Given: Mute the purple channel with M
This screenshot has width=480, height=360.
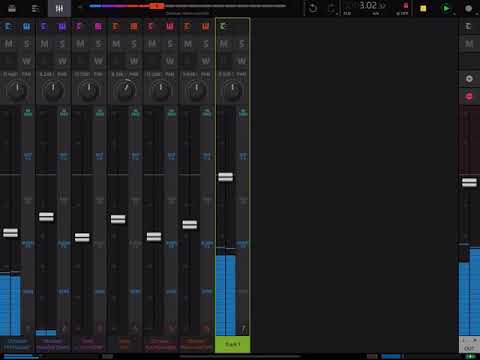Looking at the screenshot, I should pyautogui.click(x=44, y=44).
